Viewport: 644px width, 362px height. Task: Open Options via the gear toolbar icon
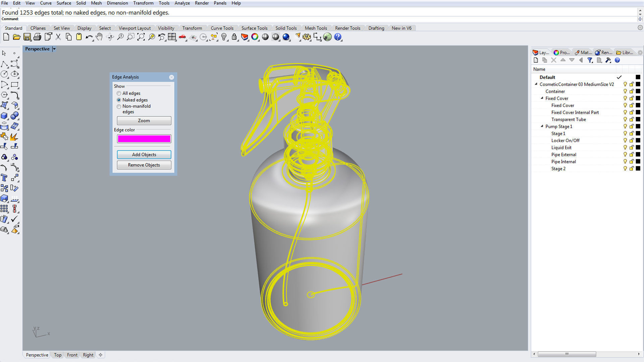[307, 37]
